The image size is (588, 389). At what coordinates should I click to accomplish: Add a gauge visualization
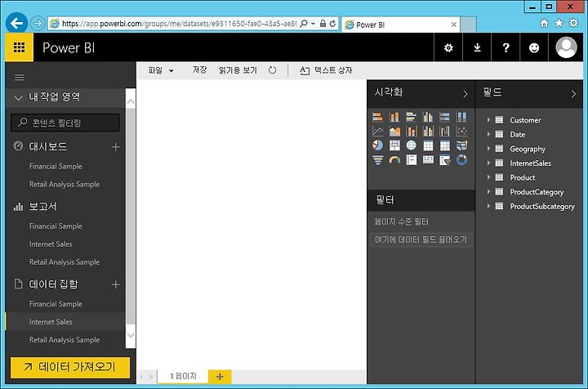click(394, 160)
